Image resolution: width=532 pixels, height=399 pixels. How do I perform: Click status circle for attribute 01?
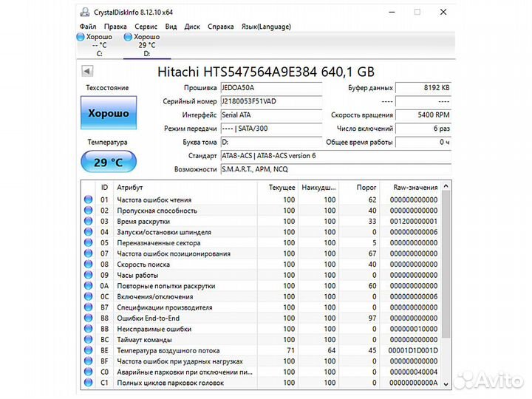[88, 199]
